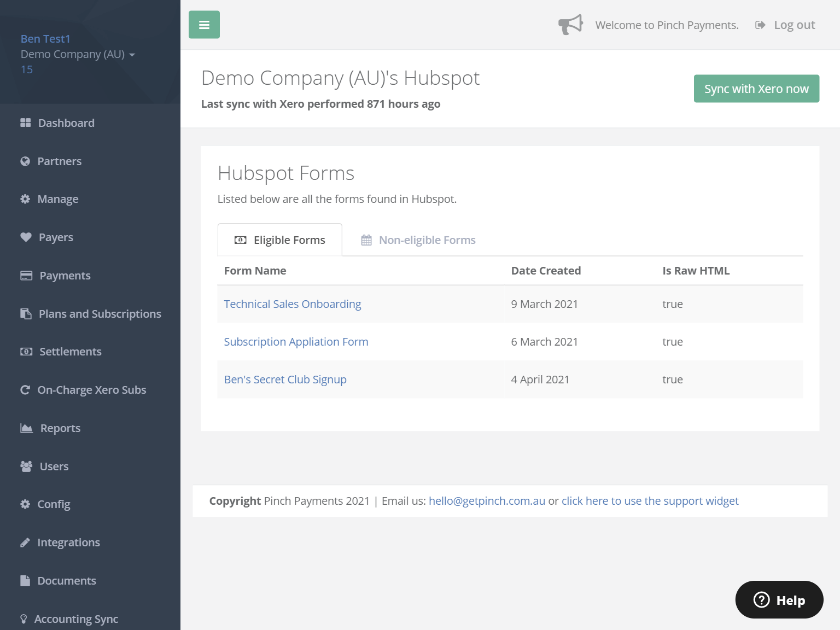
Task: Click the Form Name column header
Action: (255, 271)
